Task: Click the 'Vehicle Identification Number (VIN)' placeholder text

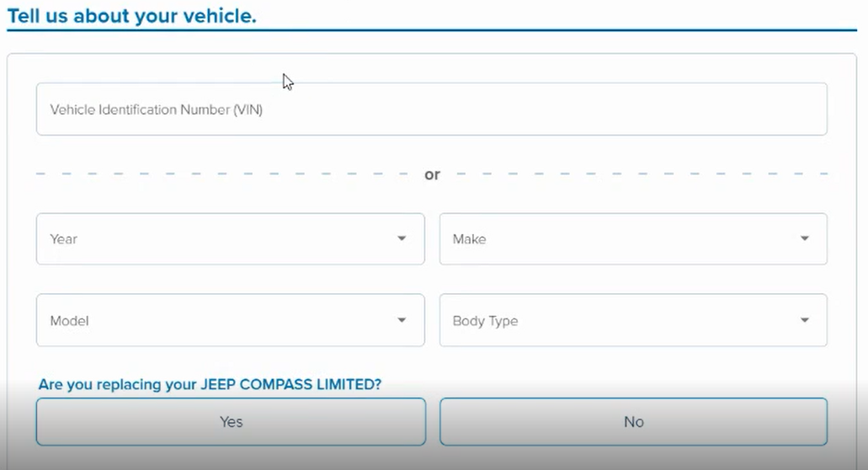Action: [157, 109]
